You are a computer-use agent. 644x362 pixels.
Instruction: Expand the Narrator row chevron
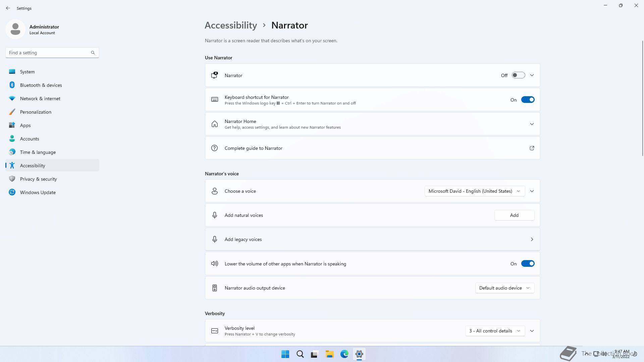(532, 75)
